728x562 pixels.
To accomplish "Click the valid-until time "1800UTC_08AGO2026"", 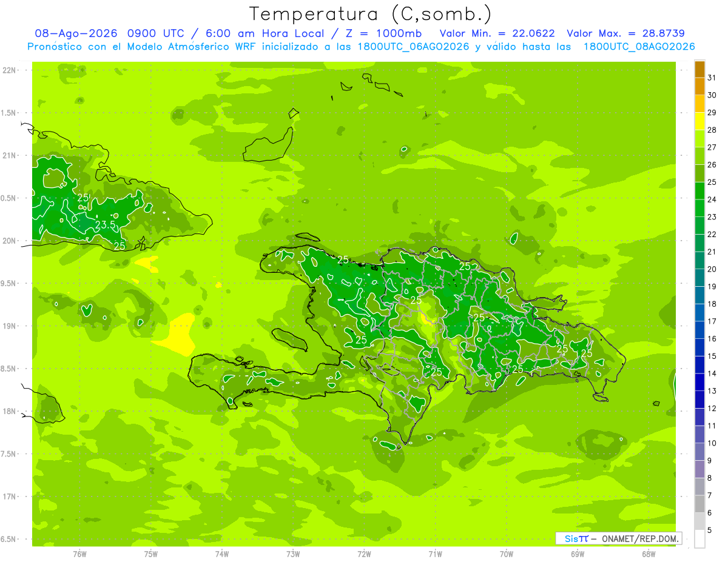I will click(639, 47).
